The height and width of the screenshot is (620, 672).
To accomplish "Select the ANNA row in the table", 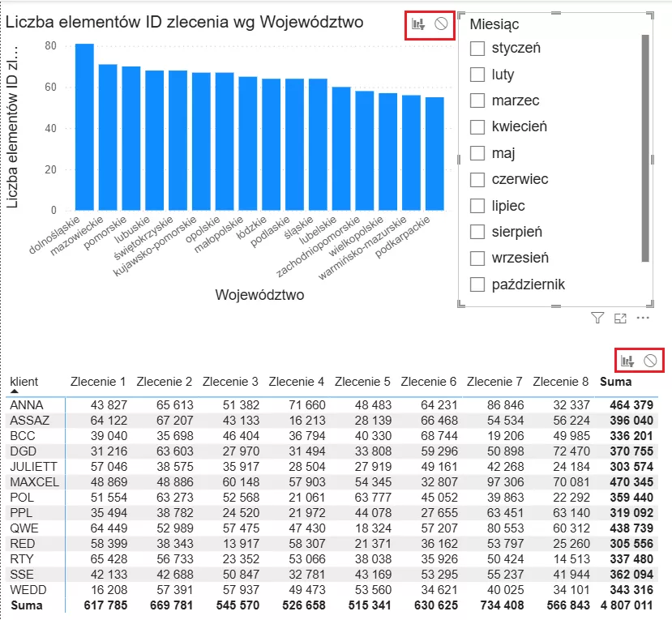I will 28,404.
